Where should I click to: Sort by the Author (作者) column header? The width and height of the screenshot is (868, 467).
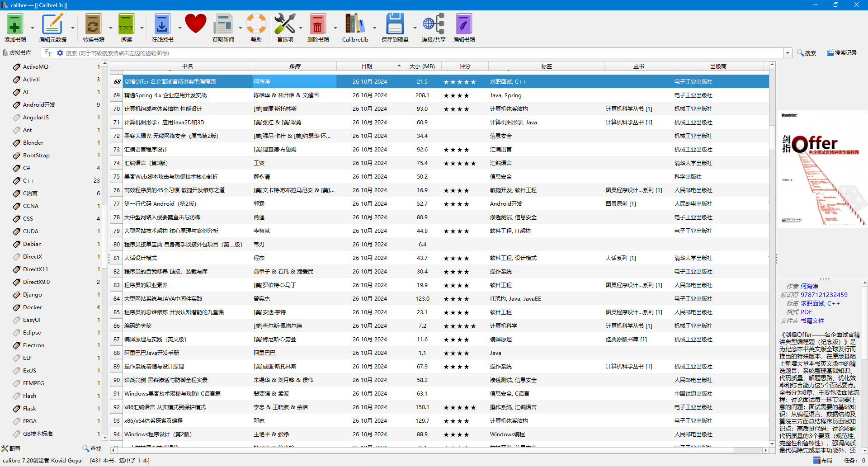coord(294,66)
